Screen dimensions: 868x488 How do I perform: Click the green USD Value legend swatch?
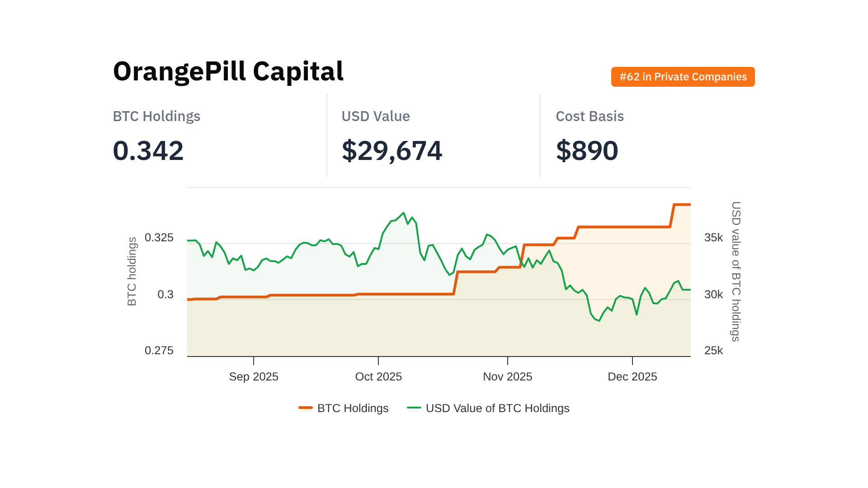click(x=414, y=408)
